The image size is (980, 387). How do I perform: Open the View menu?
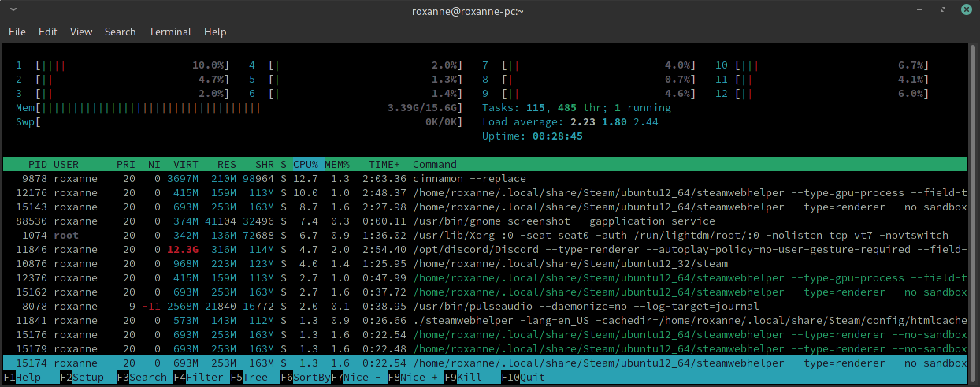pos(81,32)
